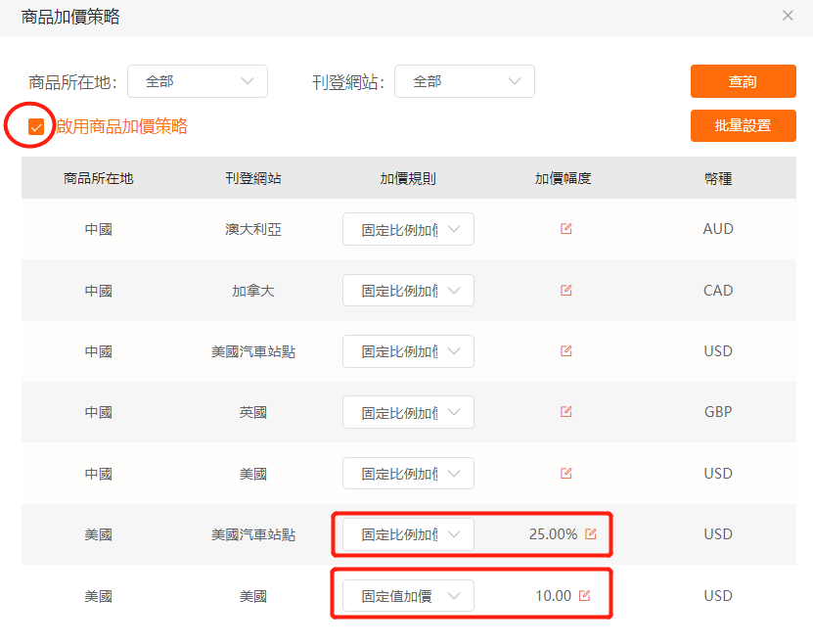Image resolution: width=813 pixels, height=644 pixels.
Task: Open markup rule dropdown for 加拿大 row
Action: (x=408, y=291)
